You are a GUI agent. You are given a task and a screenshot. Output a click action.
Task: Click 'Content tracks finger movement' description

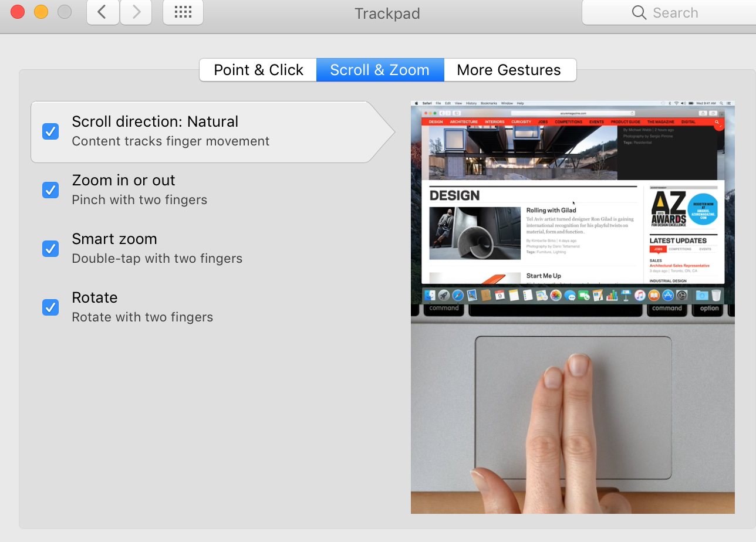(171, 141)
